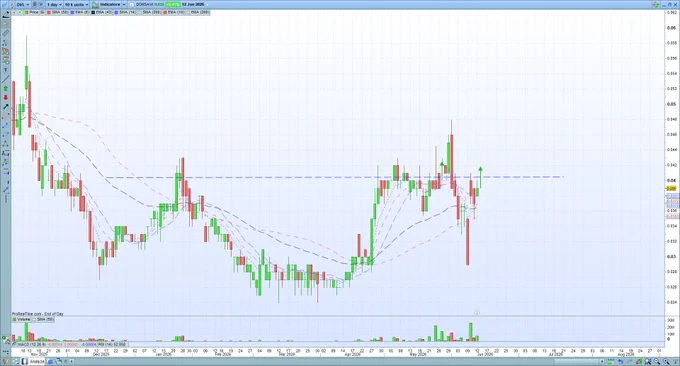Select the triangle shape drawing tool
This screenshot has height=366, width=680.
[x=6, y=144]
